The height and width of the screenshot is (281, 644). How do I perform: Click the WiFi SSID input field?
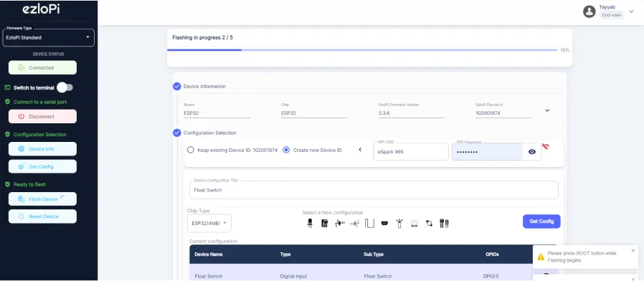click(x=411, y=151)
